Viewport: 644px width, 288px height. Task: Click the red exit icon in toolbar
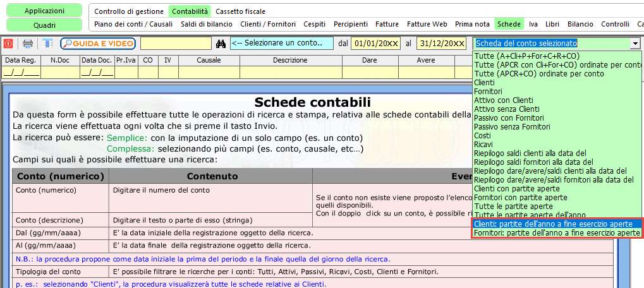tap(8, 44)
